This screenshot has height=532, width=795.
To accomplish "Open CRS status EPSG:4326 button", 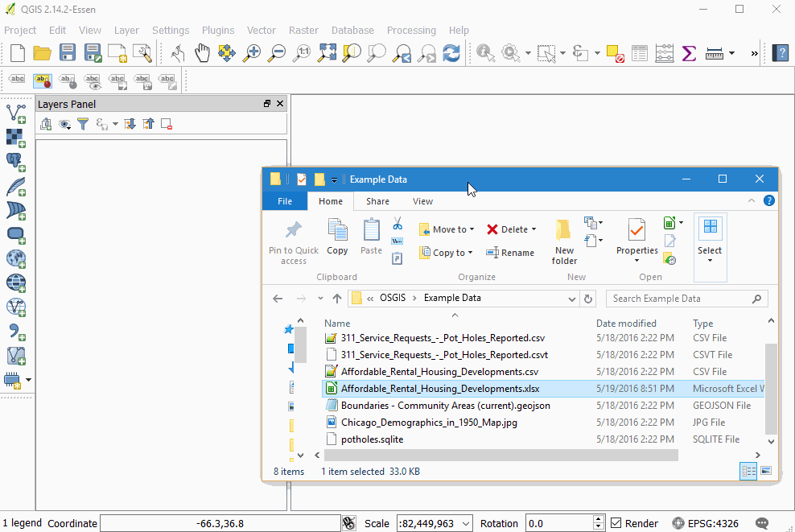I will point(705,523).
